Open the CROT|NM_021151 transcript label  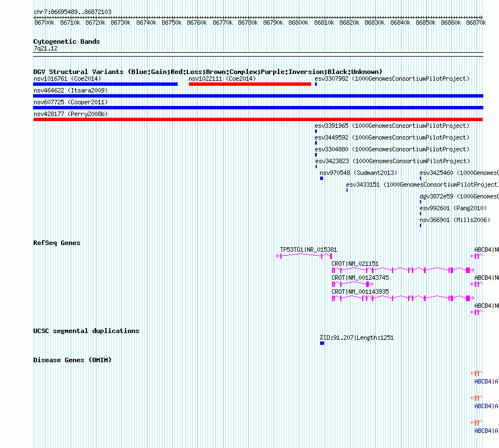point(355,264)
